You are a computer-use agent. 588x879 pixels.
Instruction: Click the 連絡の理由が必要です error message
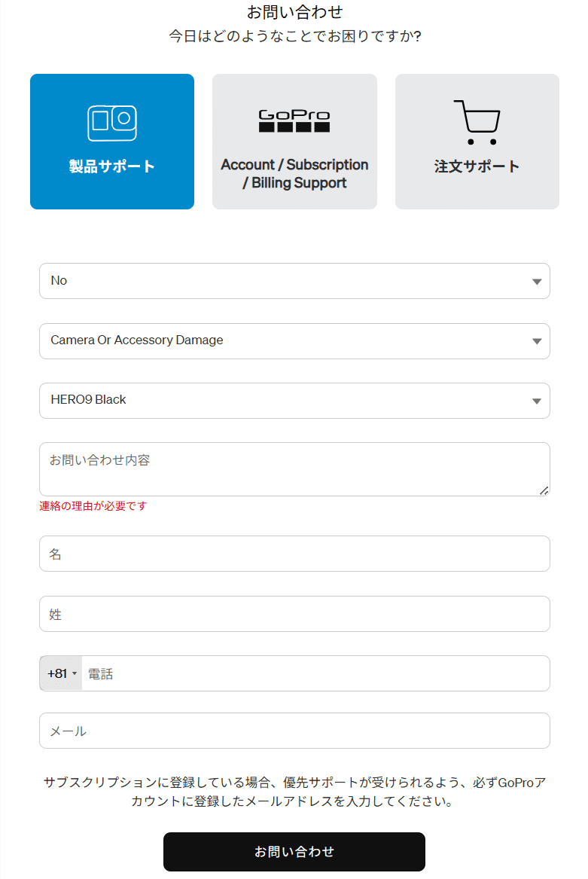(93, 505)
